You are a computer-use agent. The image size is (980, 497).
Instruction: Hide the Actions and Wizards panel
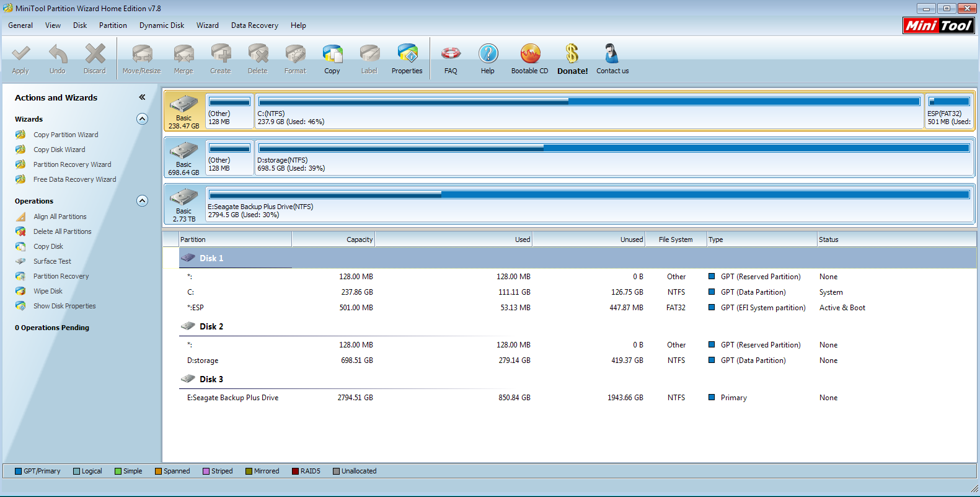pos(142,97)
